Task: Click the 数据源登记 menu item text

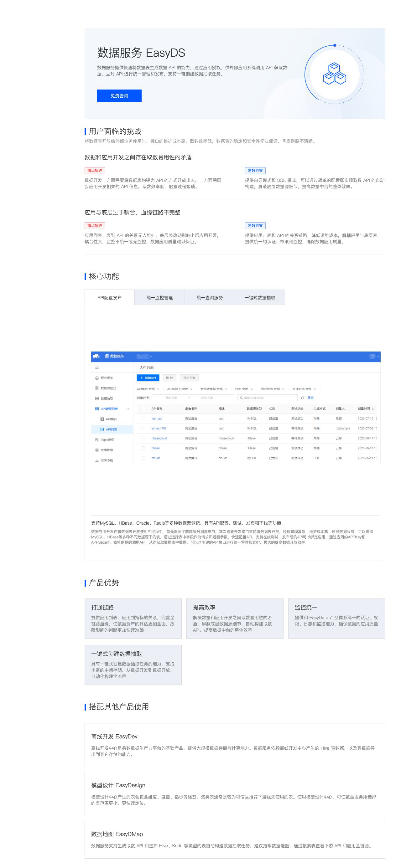Action: pyautogui.click(x=108, y=388)
